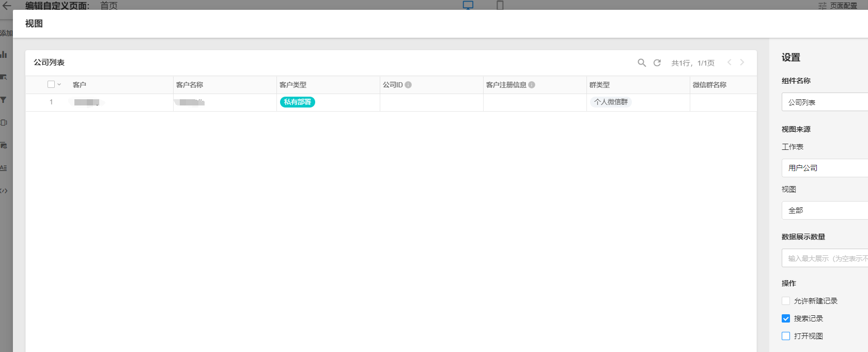Click the 组件名称 field containing 公司列表
The width and height of the screenshot is (868, 352).
click(x=825, y=102)
